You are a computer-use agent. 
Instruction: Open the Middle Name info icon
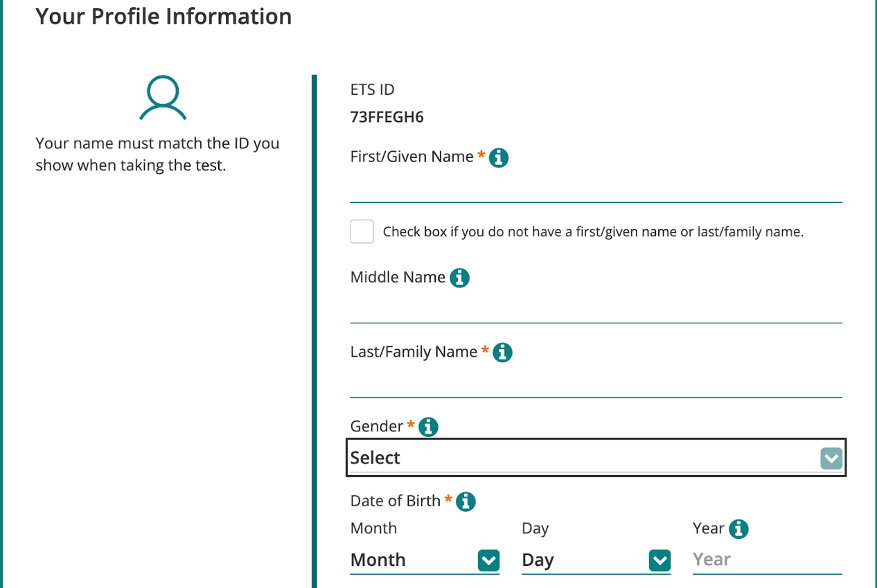[x=459, y=278]
